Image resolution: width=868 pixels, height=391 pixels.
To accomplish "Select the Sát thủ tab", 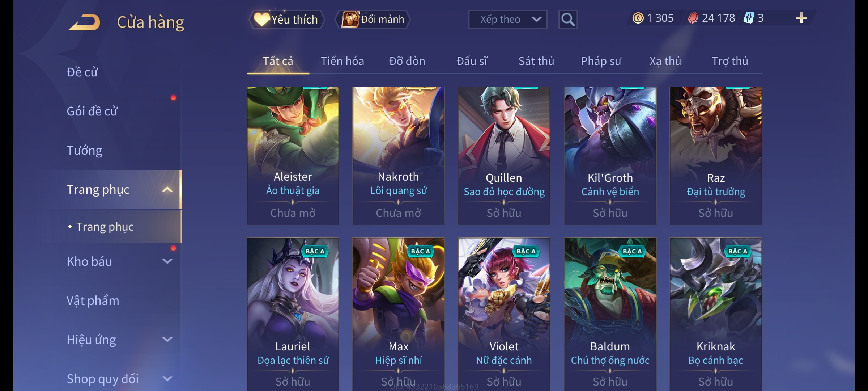I will coord(536,61).
